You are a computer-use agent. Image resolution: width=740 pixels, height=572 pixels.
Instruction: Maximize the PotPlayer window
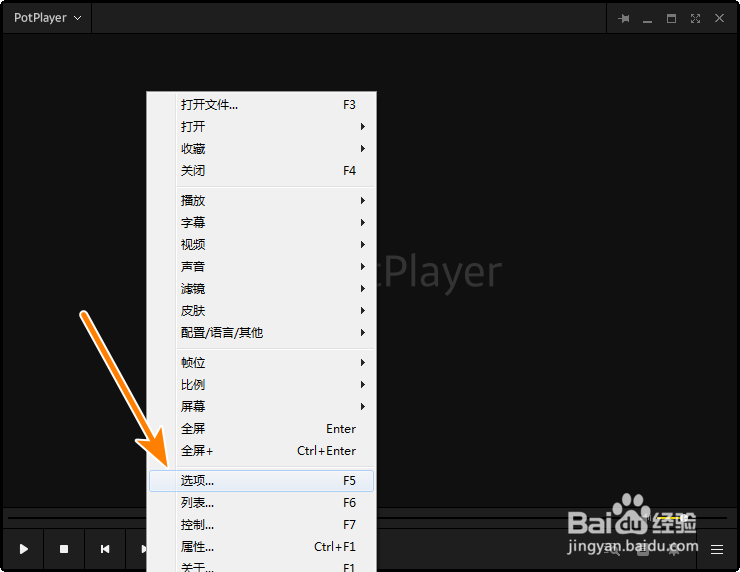coord(671,18)
